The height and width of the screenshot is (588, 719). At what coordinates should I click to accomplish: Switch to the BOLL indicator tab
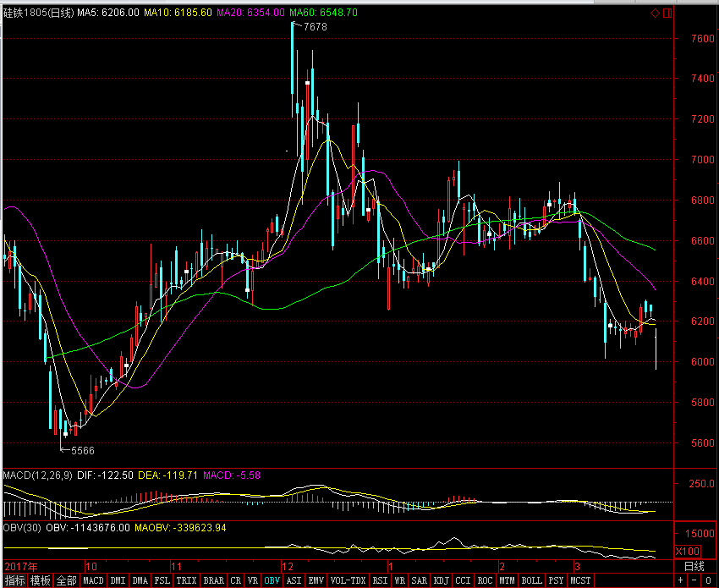point(531,581)
